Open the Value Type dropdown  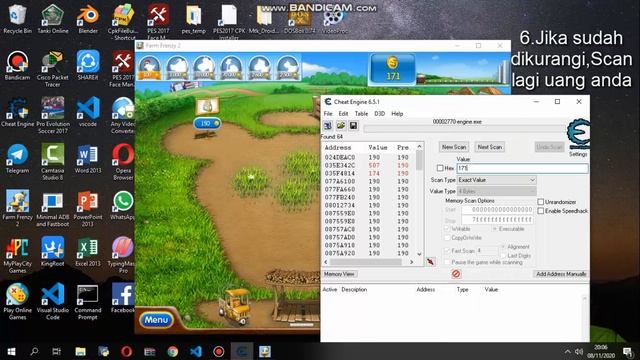tap(496, 191)
